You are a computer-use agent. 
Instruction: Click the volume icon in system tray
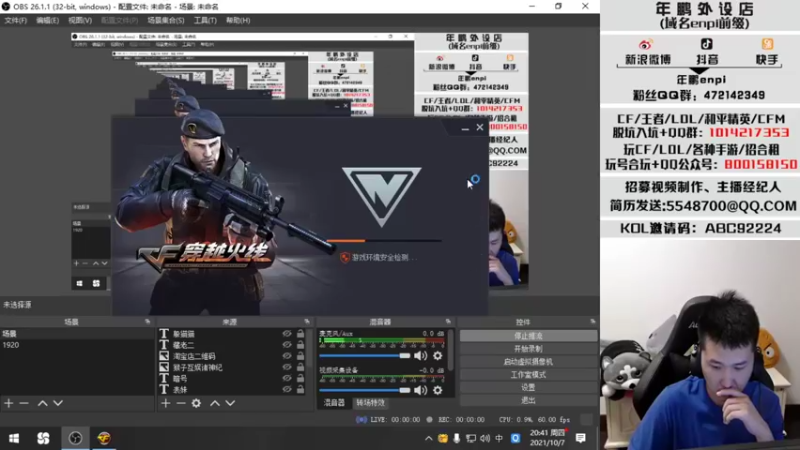click(x=485, y=438)
